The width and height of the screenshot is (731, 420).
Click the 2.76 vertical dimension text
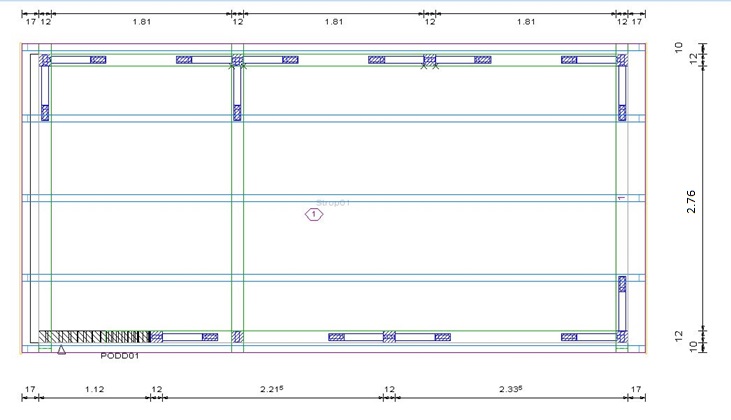[x=706, y=199]
